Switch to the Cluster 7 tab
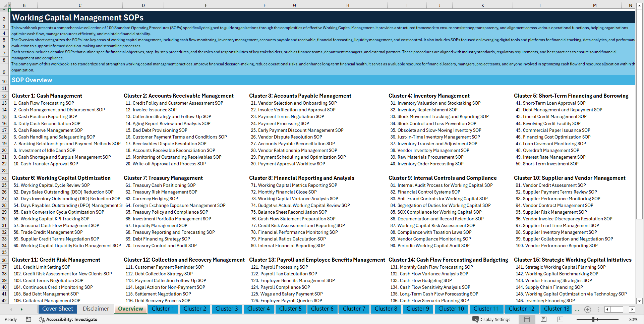This screenshot has width=644, height=324. point(354,309)
